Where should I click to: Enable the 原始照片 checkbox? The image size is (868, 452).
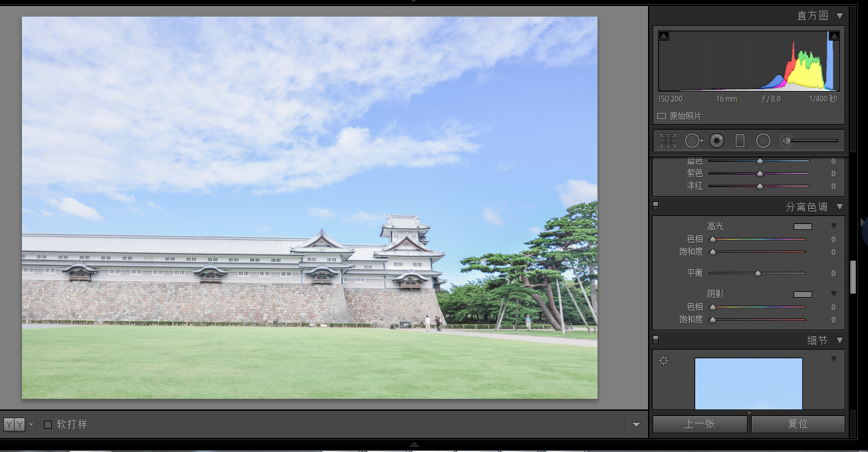point(661,116)
